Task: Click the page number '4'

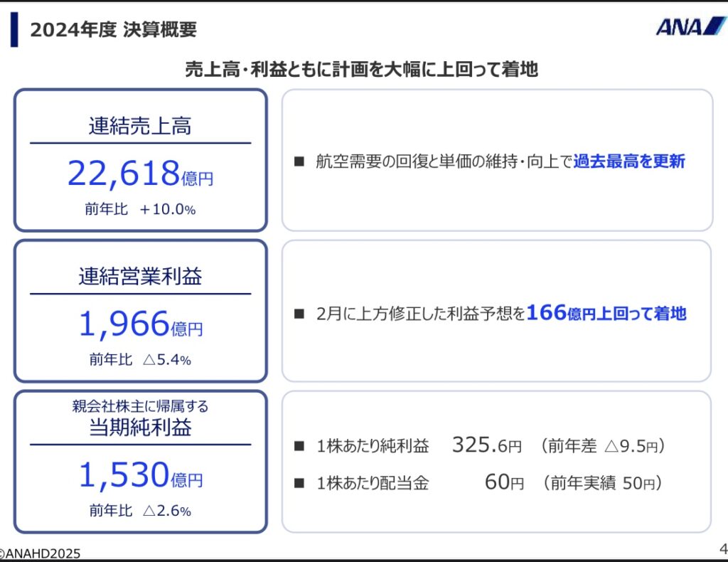Action: (x=723, y=548)
